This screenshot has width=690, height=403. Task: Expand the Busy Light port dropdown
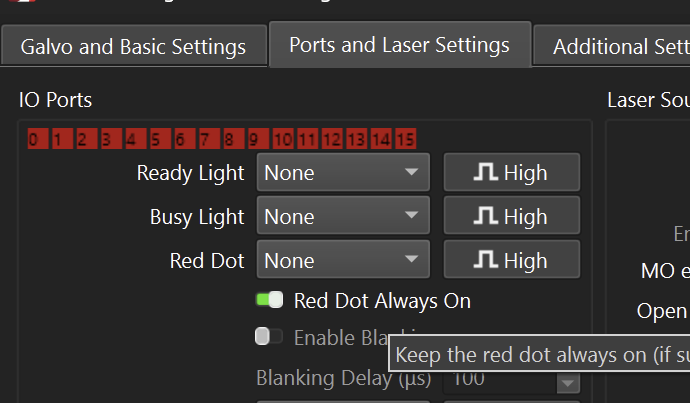pos(343,217)
